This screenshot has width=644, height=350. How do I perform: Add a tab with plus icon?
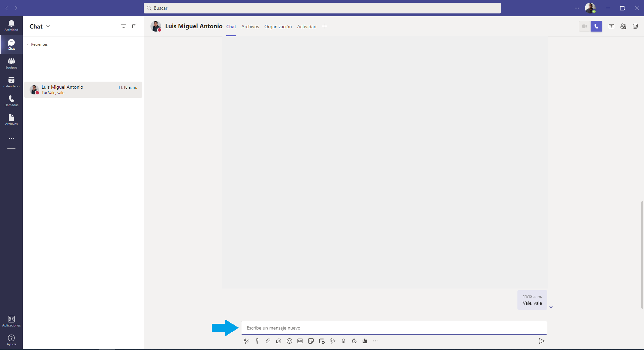[x=324, y=26]
